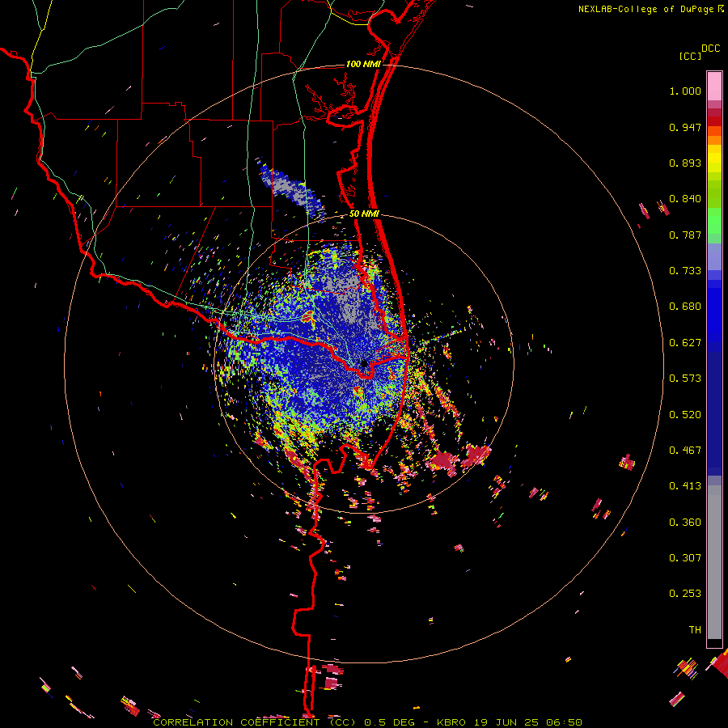Viewport: 728px width, 728px height.
Task: Click the 0.413 color scale value
Action: click(685, 486)
